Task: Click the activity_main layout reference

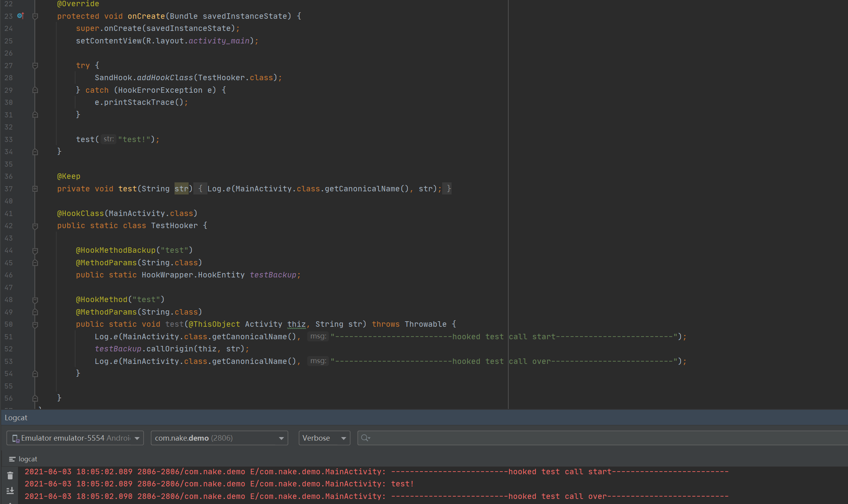Action: [x=219, y=41]
